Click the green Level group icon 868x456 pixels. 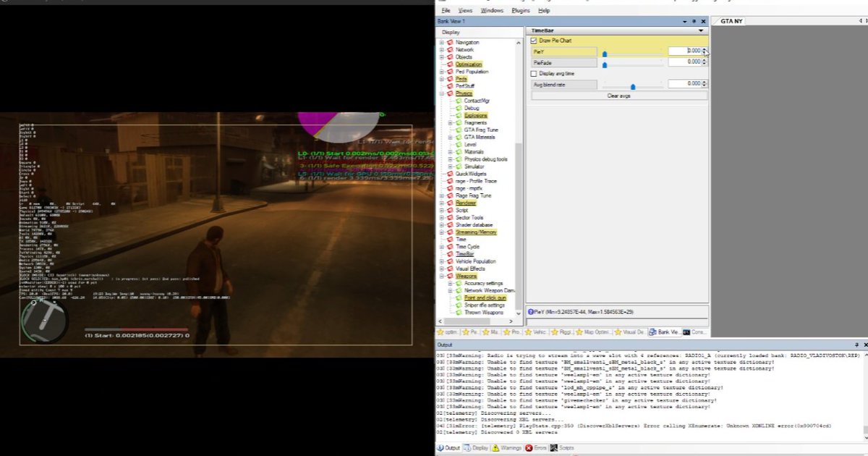pos(459,145)
